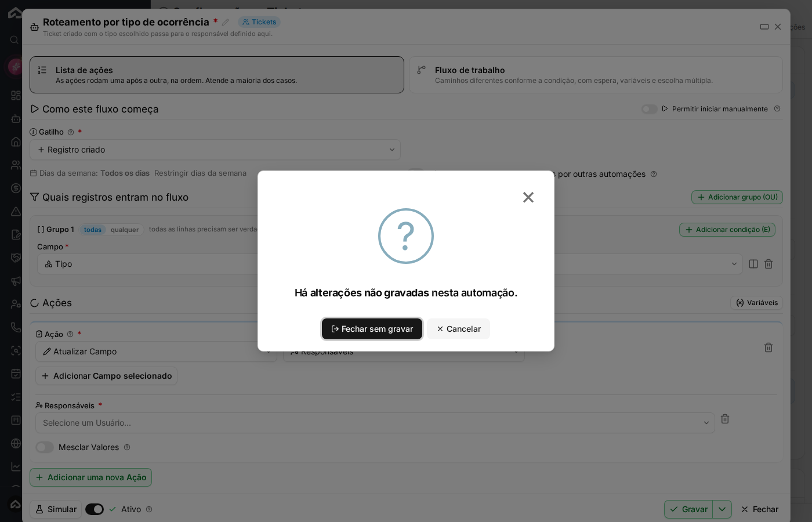Click the Cancelar button in dialog
Viewport: 812px width, 522px height.
(x=458, y=329)
